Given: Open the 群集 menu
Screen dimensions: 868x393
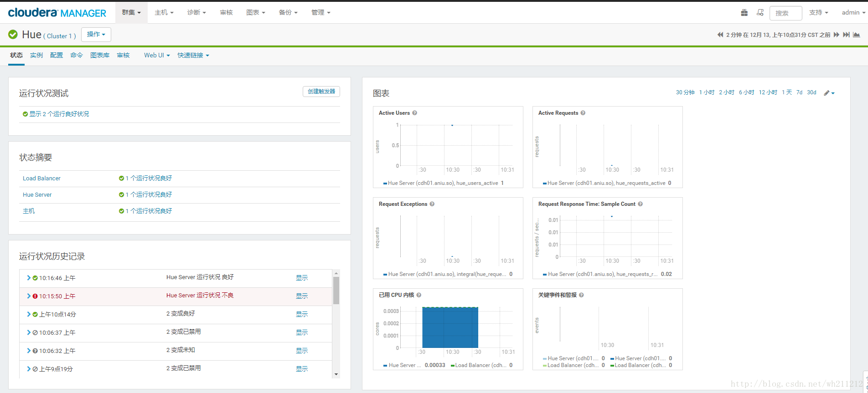Looking at the screenshot, I should coord(131,12).
